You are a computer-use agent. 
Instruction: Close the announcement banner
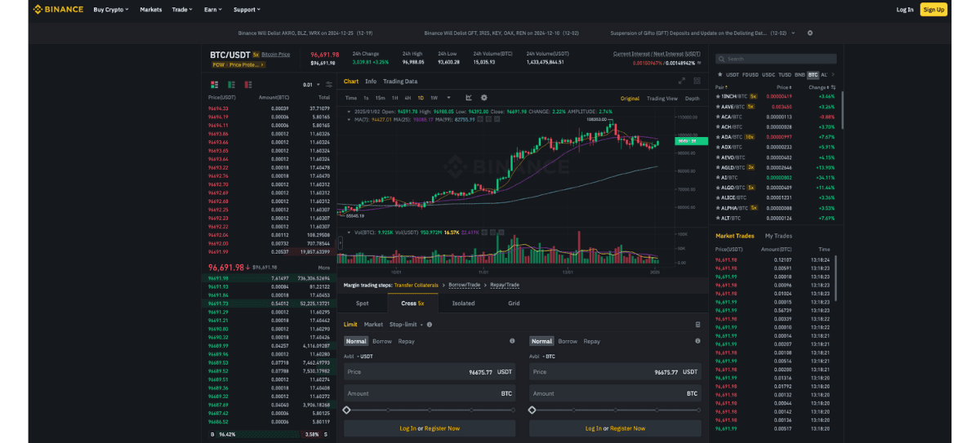click(x=810, y=33)
